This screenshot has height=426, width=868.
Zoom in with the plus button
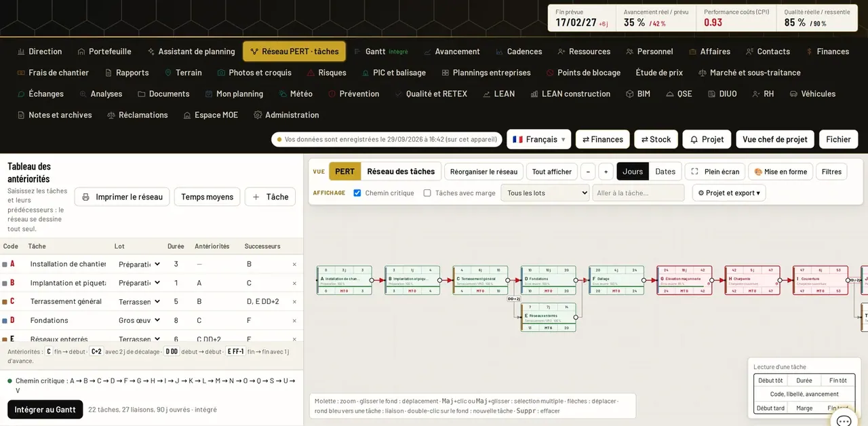[606, 172]
